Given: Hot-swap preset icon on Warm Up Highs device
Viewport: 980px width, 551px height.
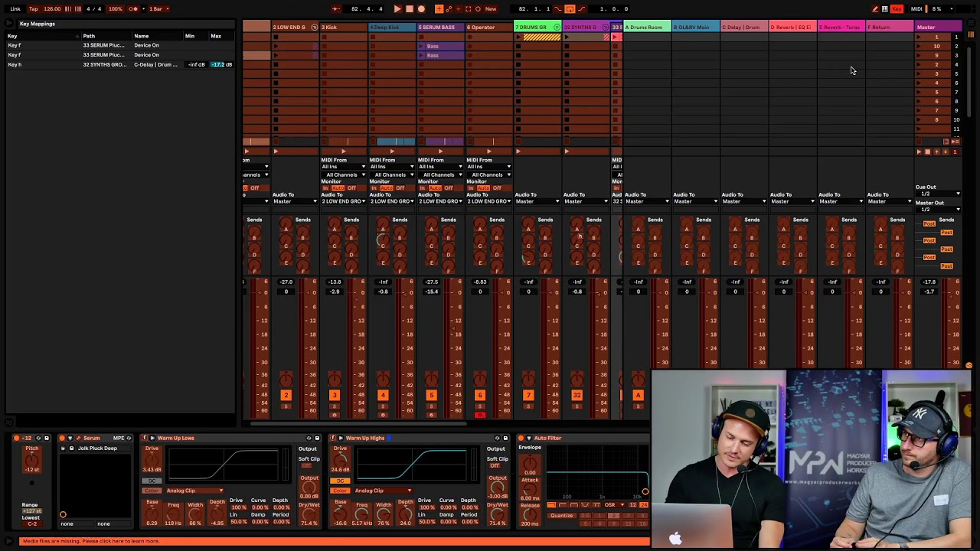Looking at the screenshot, I should [497, 439].
